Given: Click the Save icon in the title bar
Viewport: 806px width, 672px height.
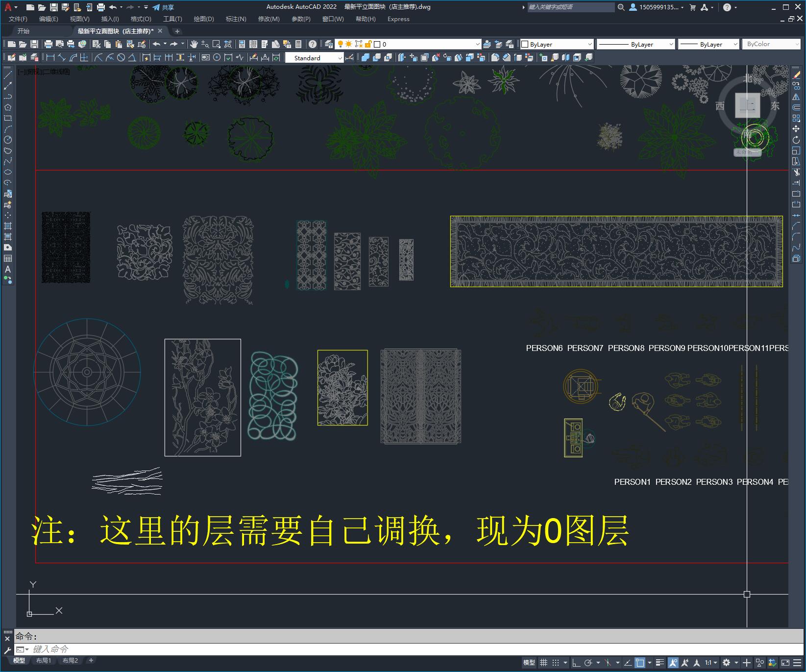Looking at the screenshot, I should coord(54,7).
